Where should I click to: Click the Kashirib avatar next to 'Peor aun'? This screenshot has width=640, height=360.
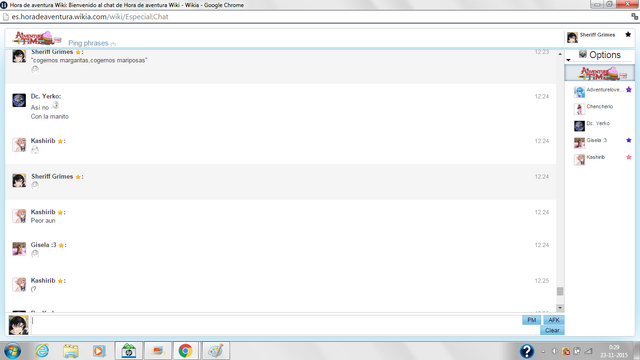19,216
